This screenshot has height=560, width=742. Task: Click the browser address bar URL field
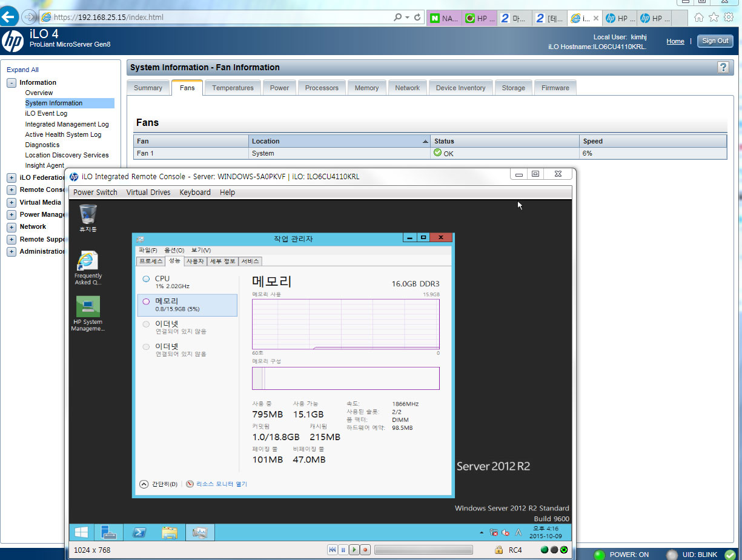tap(215, 18)
